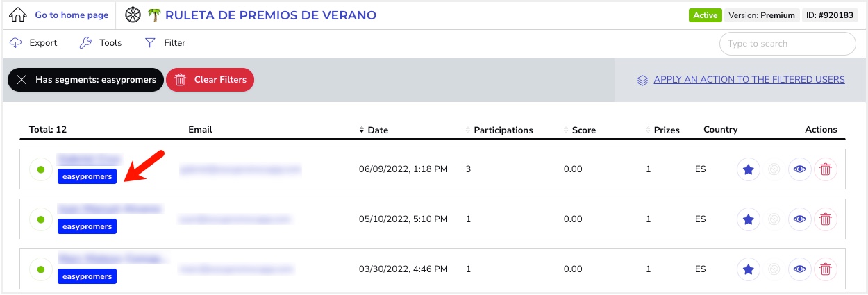Click the disabled circle icon in the 06/09/2022 row
This screenshot has height=295, width=868.
[774, 169]
